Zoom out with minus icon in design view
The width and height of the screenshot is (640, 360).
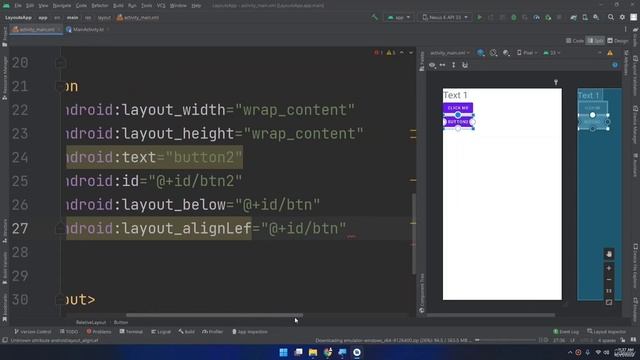tap(609, 280)
